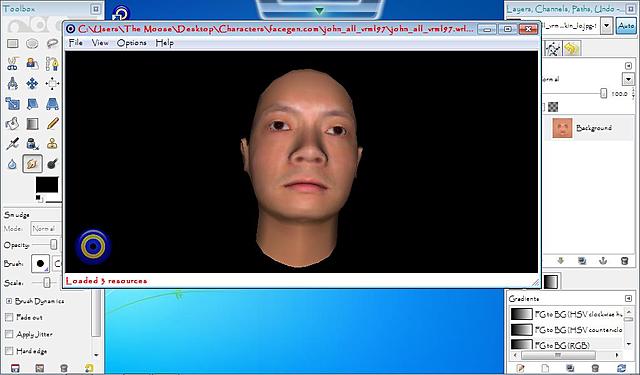The image size is (640, 375).
Task: Anchor the floating layer
Action: tap(603, 261)
